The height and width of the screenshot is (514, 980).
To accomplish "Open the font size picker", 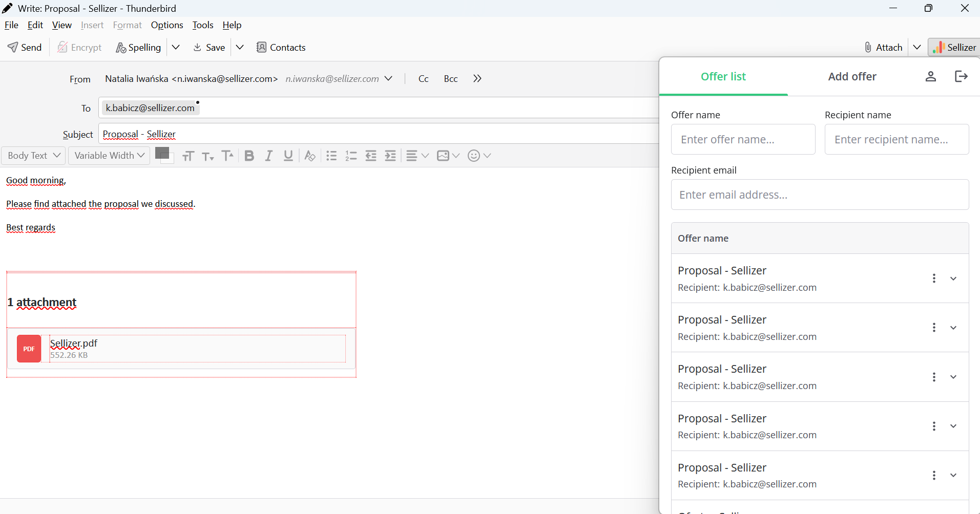I will click(x=188, y=156).
